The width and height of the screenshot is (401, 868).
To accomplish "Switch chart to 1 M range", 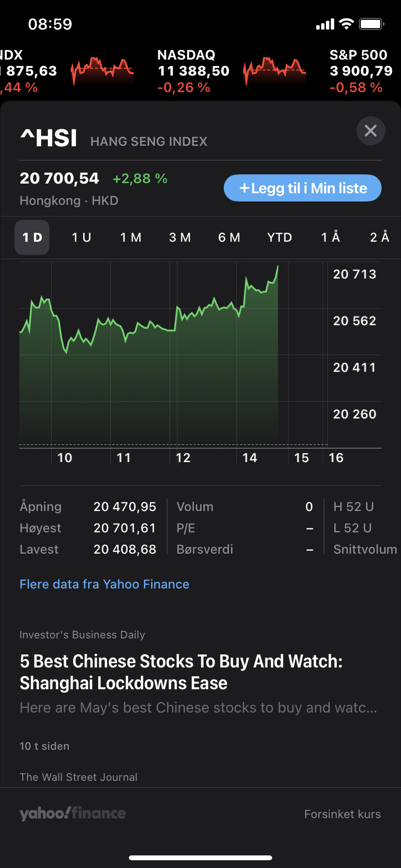I will click(131, 237).
